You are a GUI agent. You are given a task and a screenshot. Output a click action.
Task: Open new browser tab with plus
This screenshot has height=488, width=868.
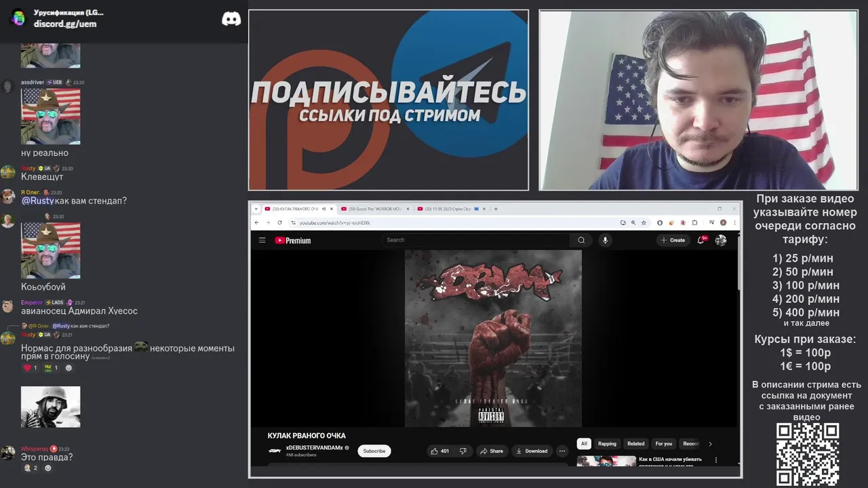pos(496,209)
